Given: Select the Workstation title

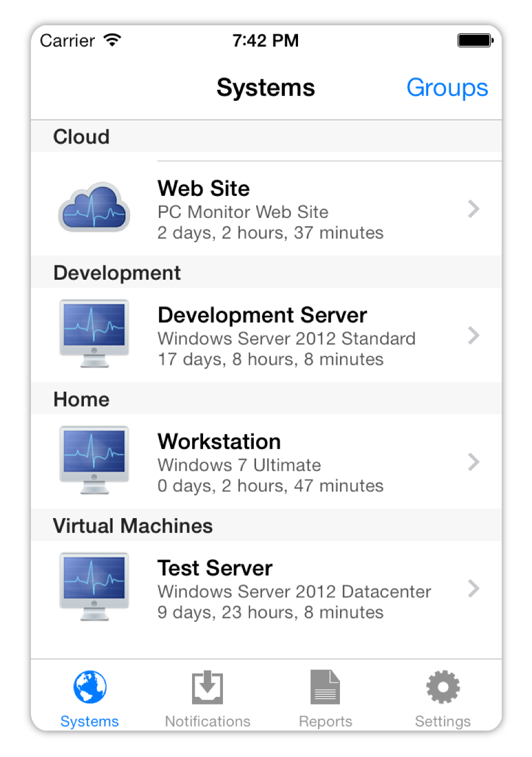Looking at the screenshot, I should pos(219,441).
